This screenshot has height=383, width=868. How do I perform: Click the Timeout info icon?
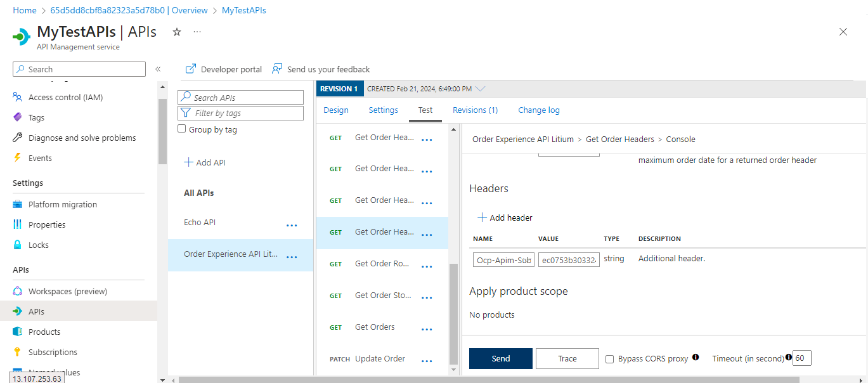(x=789, y=357)
